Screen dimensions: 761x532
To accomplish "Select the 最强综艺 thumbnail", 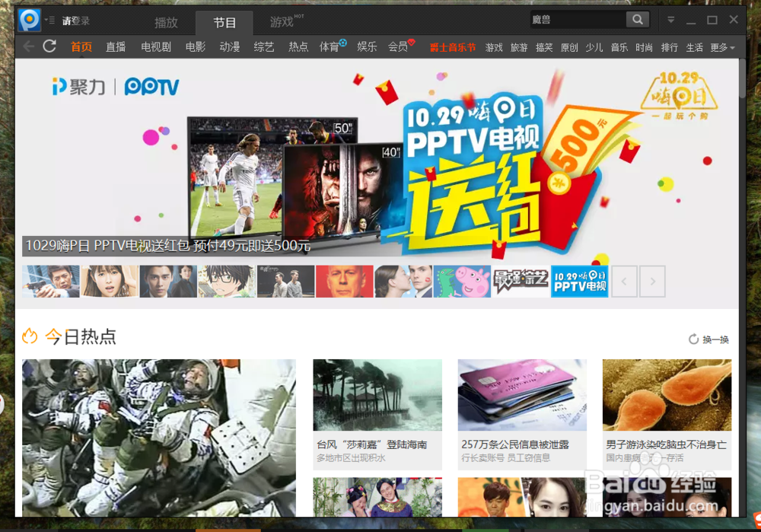I will click(x=521, y=281).
